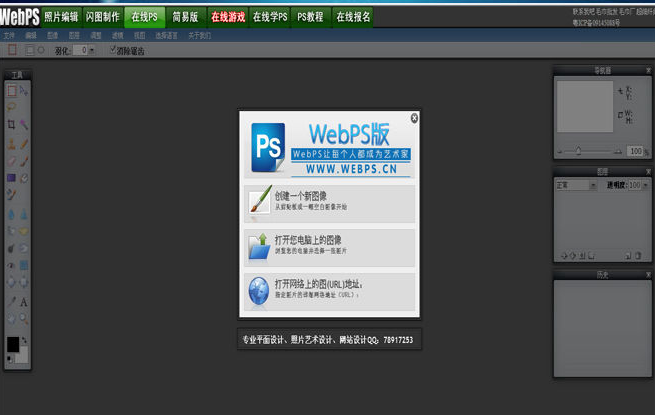Click the WebPS logo at top left
The image size is (655, 415).
pos(20,17)
